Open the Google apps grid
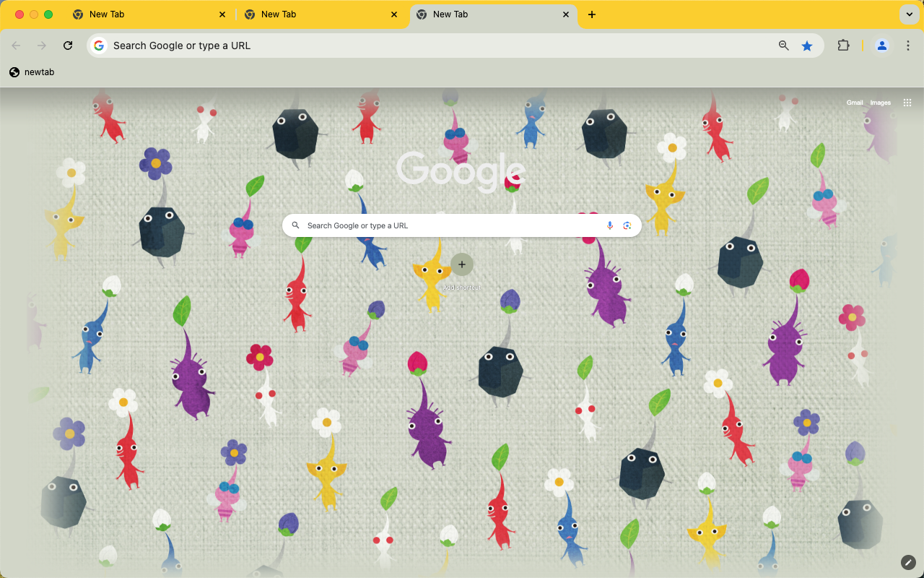This screenshot has width=924, height=578. (x=907, y=103)
